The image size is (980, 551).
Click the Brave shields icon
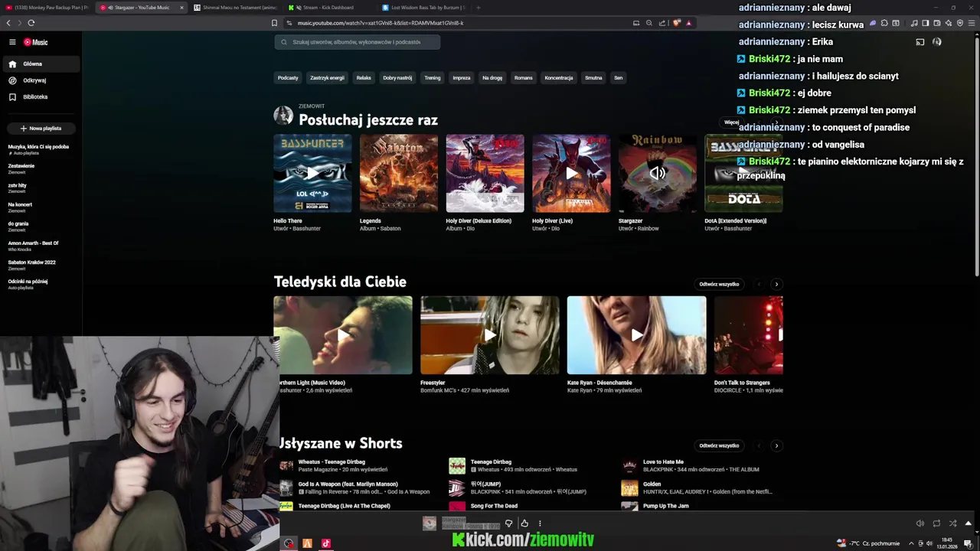676,23
